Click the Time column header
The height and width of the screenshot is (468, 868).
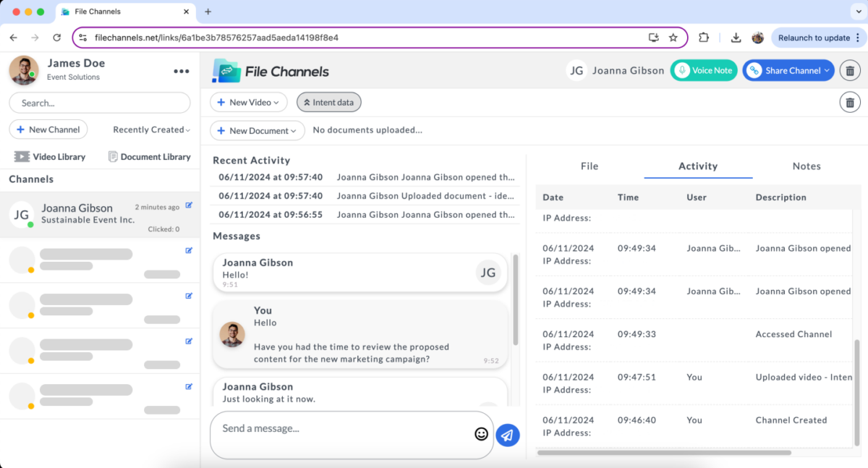pyautogui.click(x=629, y=197)
